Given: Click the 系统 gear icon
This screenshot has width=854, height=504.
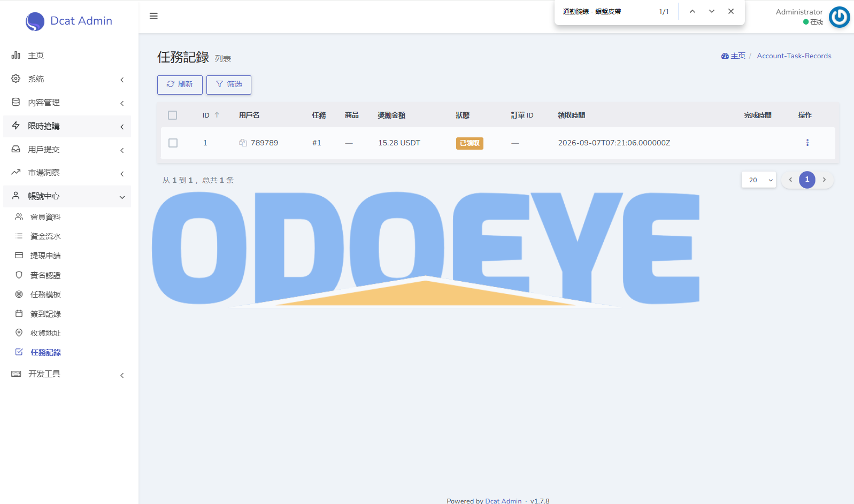Looking at the screenshot, I should [16, 79].
